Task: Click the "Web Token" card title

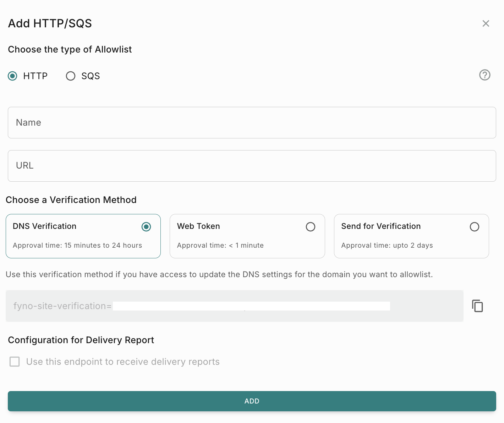Action: tap(198, 226)
